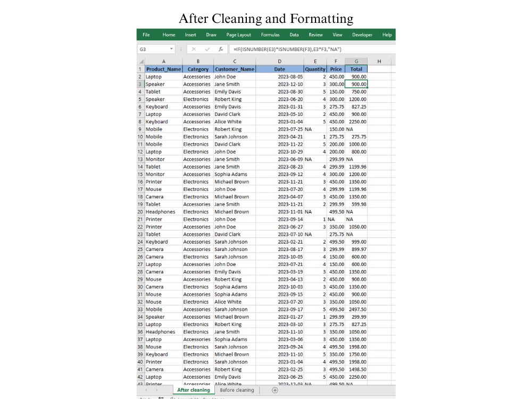Viewport: 532px width, 399px height.
Task: Select column H header
Action: tap(379, 61)
